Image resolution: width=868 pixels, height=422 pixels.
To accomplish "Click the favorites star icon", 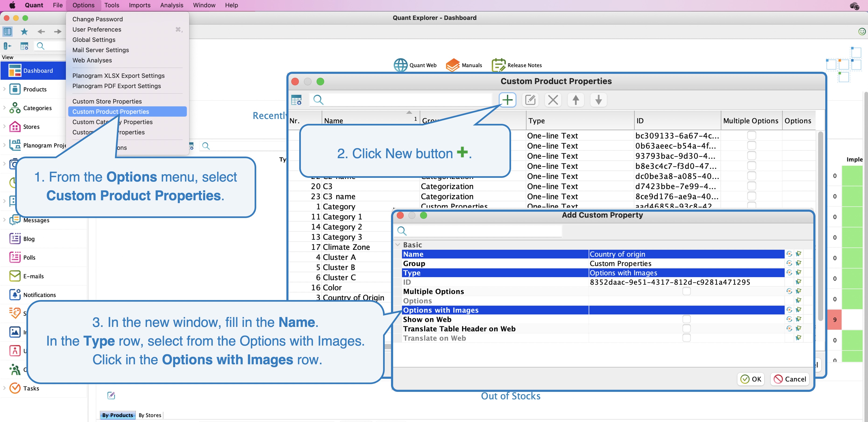I will tap(24, 32).
